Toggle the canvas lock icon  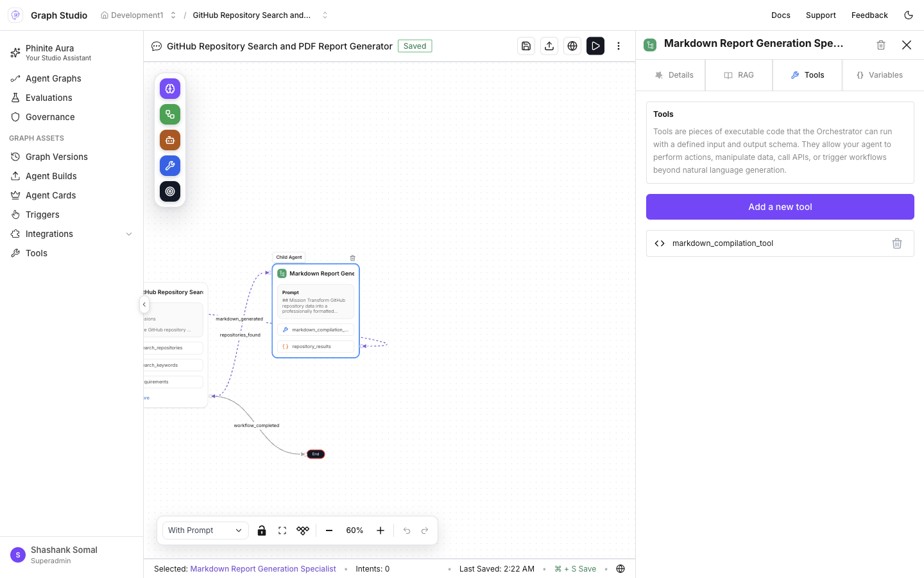coord(262,530)
